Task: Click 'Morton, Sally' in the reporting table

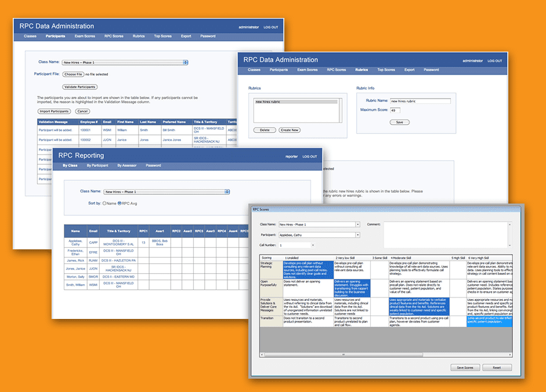Action: [75, 277]
